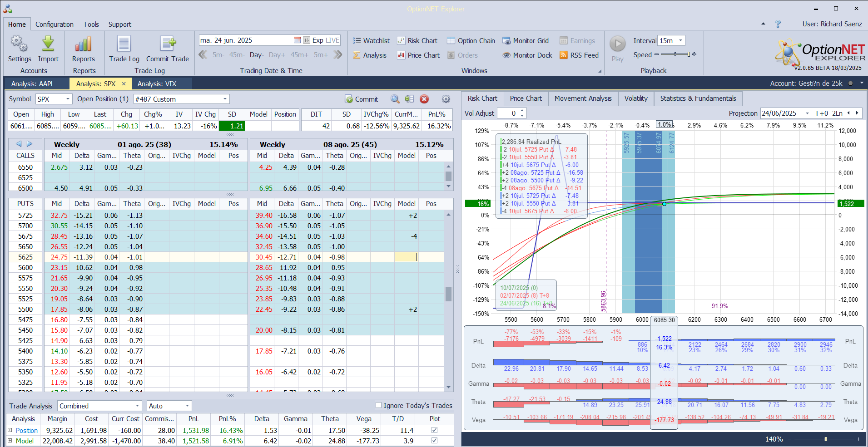The image size is (868, 447).
Task: Go to next expiration with right arrow
Action: coord(30,144)
